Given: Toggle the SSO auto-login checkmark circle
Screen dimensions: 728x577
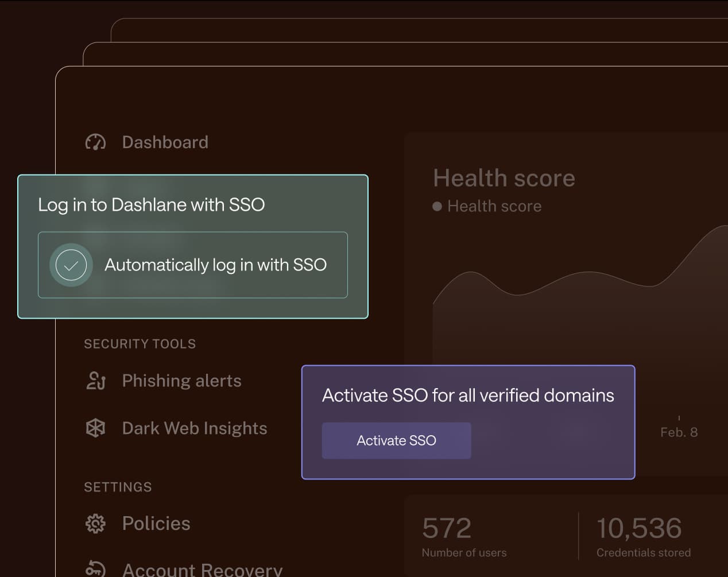Looking at the screenshot, I should click(x=71, y=265).
